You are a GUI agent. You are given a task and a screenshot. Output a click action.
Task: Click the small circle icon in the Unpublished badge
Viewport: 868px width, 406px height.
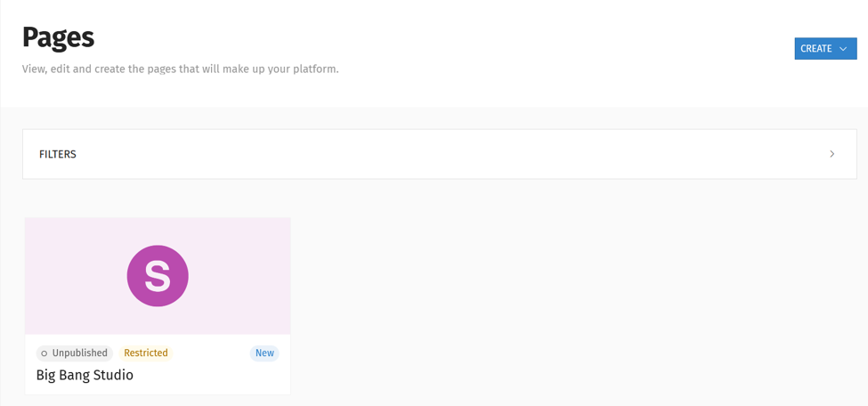click(45, 353)
